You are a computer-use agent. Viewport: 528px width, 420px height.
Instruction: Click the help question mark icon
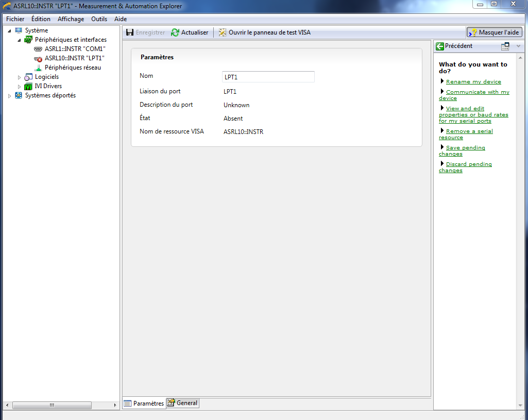(473, 32)
